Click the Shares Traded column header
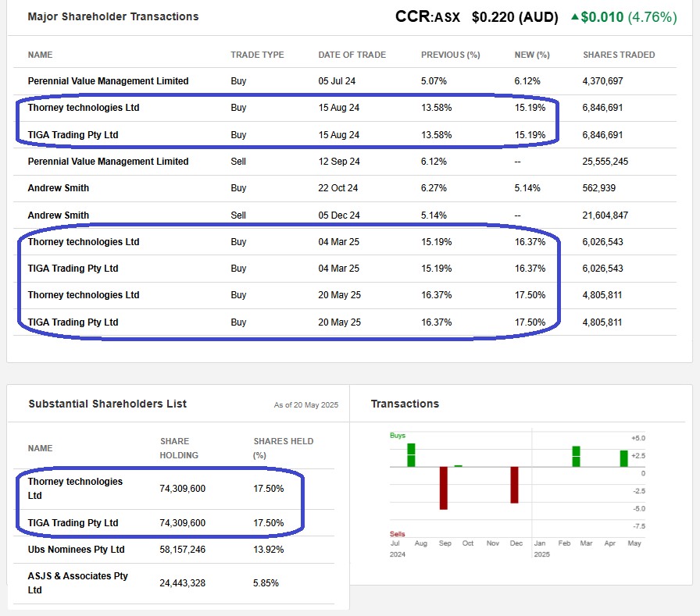 (x=619, y=55)
